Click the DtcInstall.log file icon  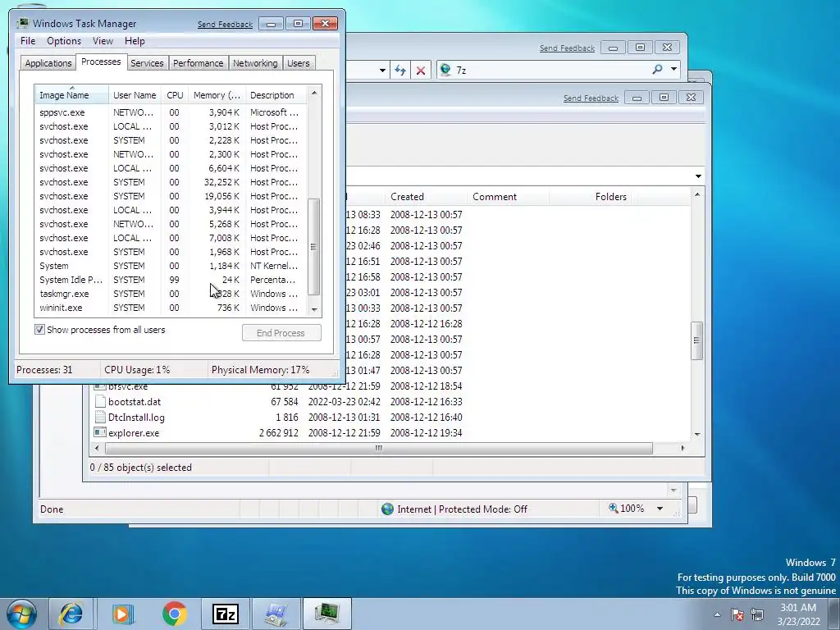99,417
